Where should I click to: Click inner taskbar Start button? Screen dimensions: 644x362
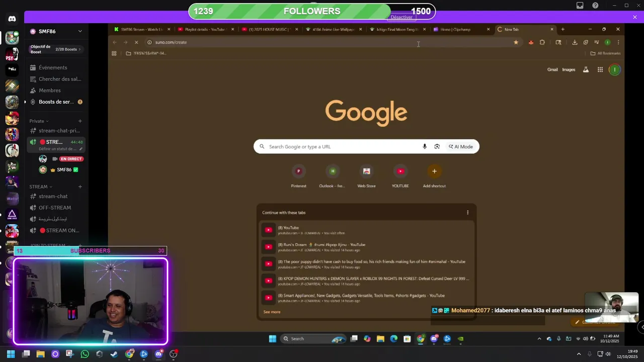point(272,339)
